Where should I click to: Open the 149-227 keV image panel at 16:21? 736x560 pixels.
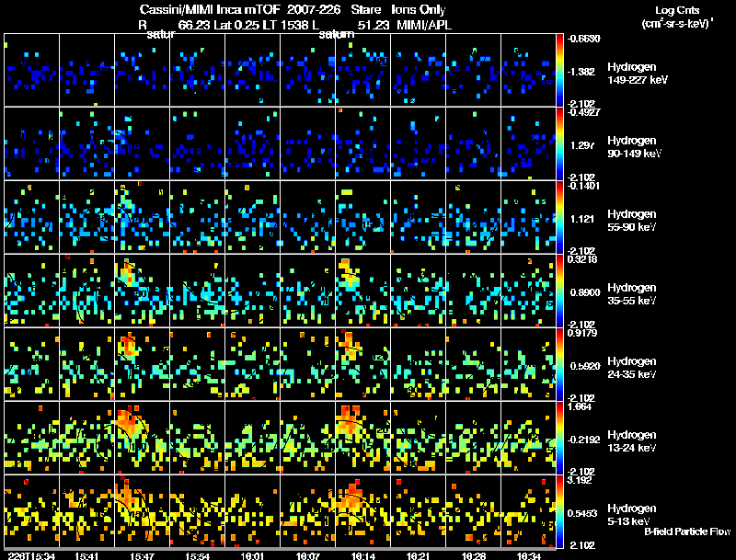[x=418, y=70]
